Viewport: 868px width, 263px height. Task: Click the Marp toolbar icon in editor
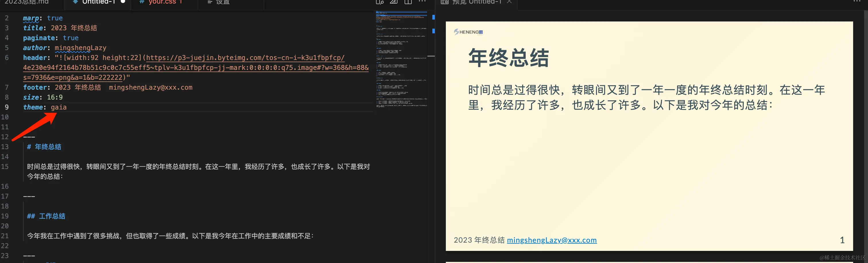coord(394,2)
